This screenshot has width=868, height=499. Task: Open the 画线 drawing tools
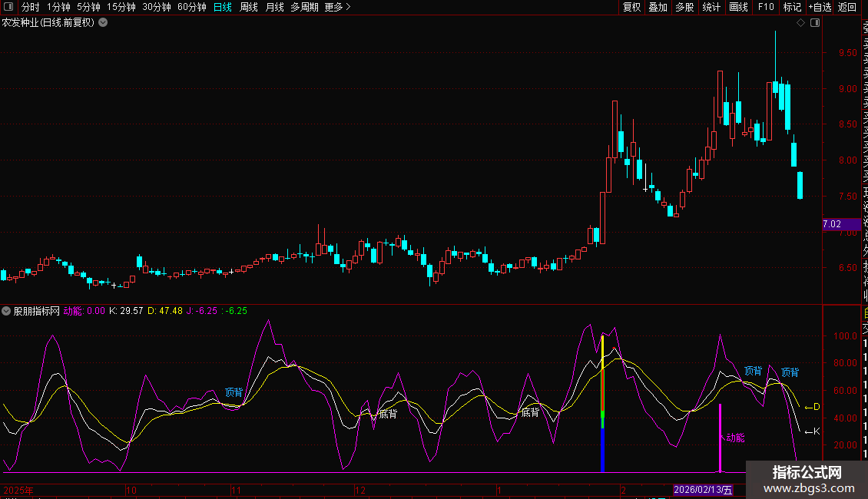click(x=738, y=7)
